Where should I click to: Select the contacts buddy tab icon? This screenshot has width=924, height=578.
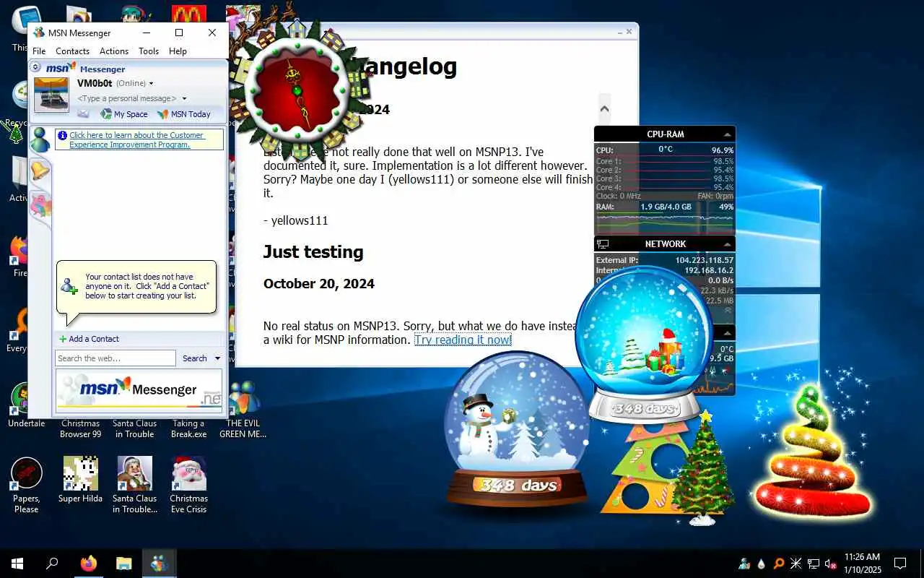click(40, 139)
